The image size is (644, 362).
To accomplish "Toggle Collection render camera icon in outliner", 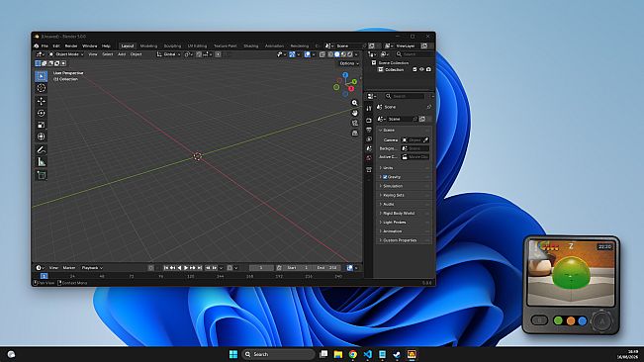I will 428,70.
